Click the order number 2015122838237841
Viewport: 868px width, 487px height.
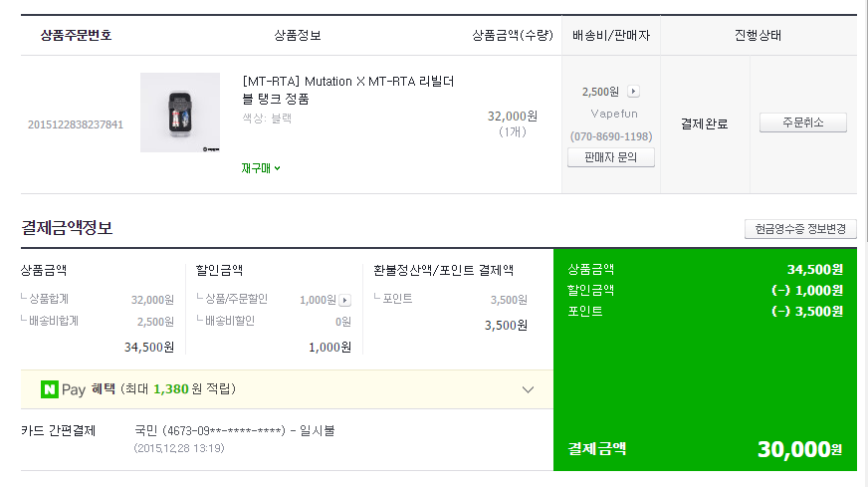pyautogui.click(x=76, y=124)
